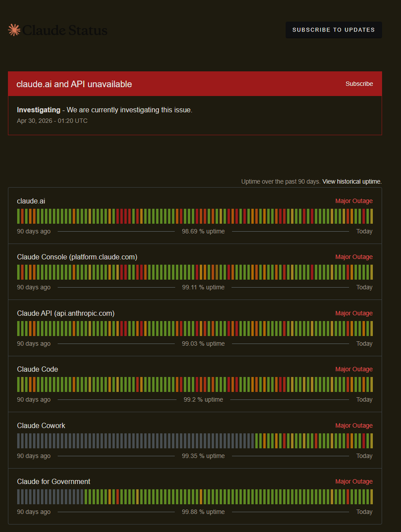Click Major Outage status for Claude API
Viewport: 401px width, 532px height.
click(354, 313)
